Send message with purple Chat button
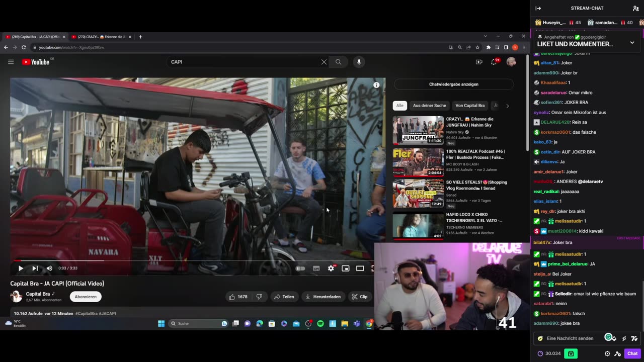Image resolution: width=644 pixels, height=362 pixels. point(632,353)
